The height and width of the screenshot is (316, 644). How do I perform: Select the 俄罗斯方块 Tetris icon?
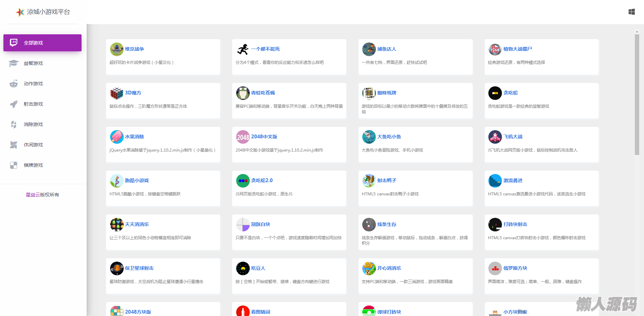pyautogui.click(x=495, y=268)
